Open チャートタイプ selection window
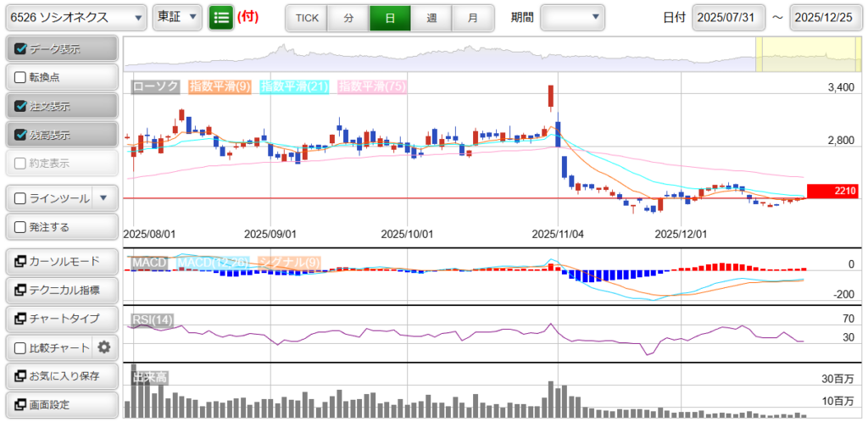 [60, 319]
